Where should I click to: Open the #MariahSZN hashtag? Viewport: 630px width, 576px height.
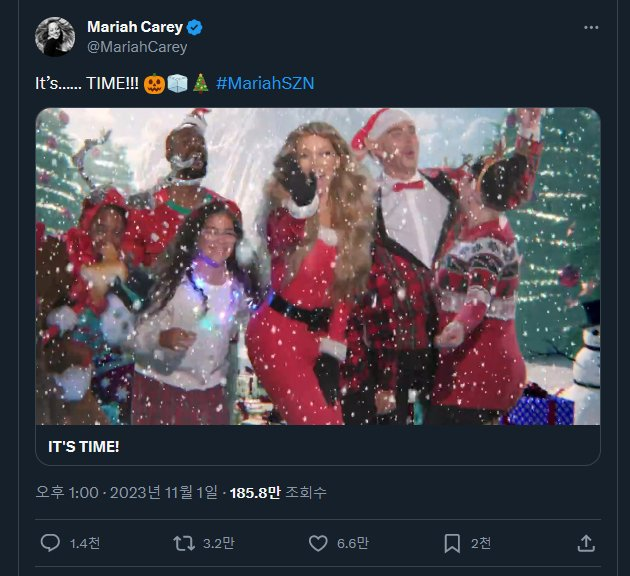(265, 83)
